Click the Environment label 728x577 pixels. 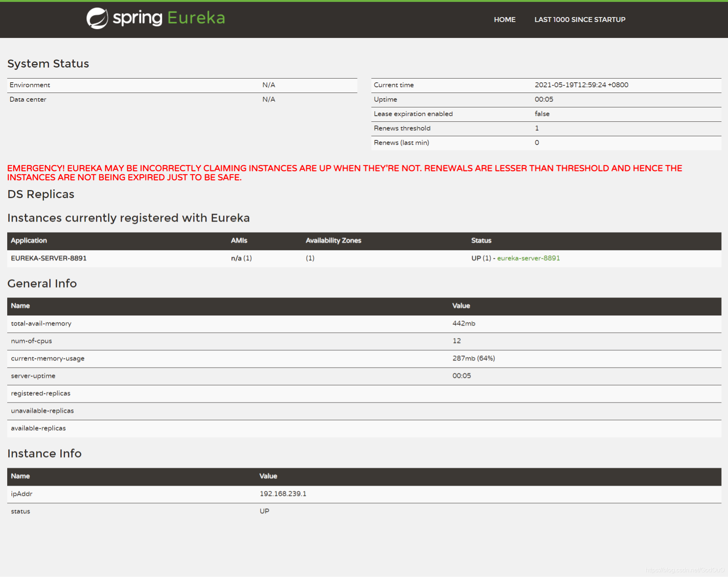pos(30,85)
